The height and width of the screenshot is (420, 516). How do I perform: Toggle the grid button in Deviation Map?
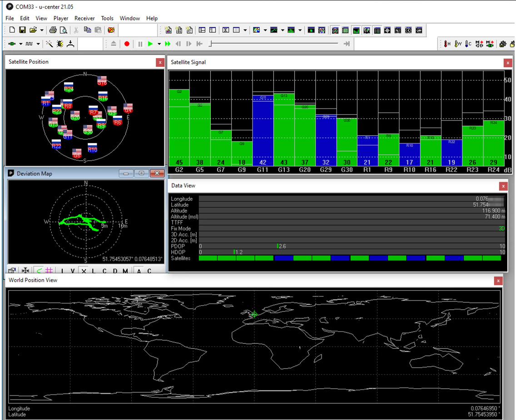pyautogui.click(x=49, y=271)
